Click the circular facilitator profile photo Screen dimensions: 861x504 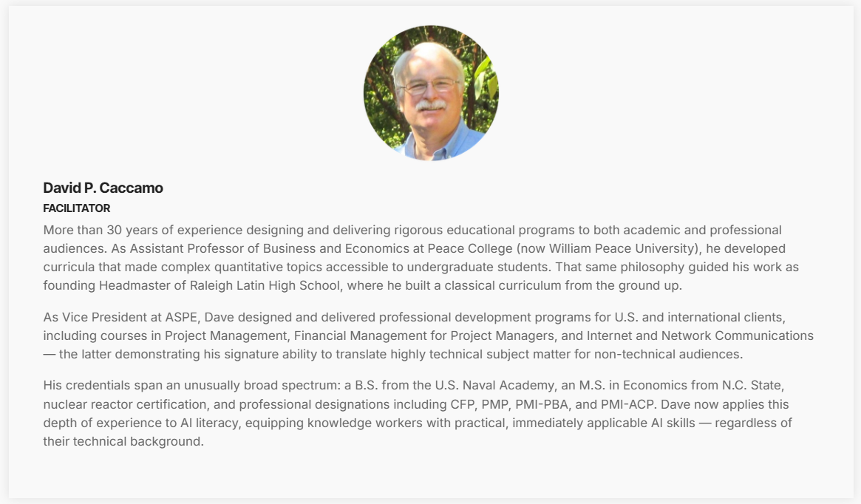[x=431, y=93]
